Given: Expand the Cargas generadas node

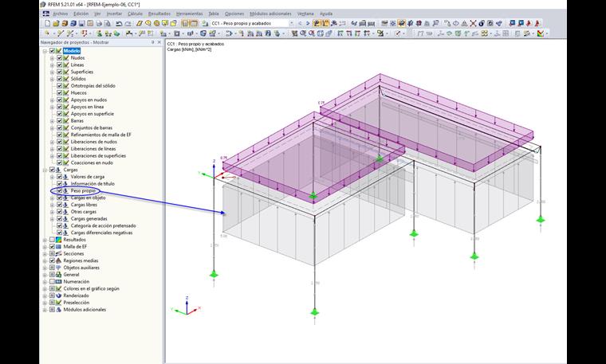Looking at the screenshot, I should click(52, 219).
